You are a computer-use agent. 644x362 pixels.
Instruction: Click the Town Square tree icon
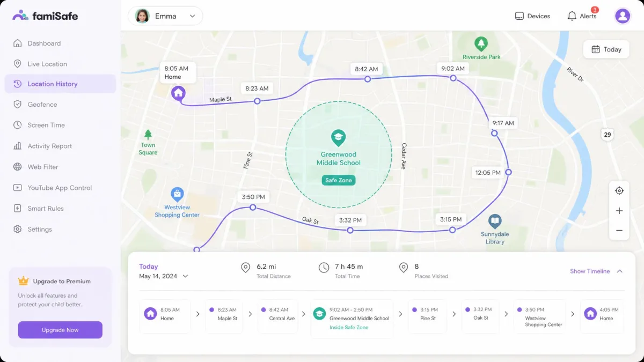pyautogui.click(x=148, y=135)
